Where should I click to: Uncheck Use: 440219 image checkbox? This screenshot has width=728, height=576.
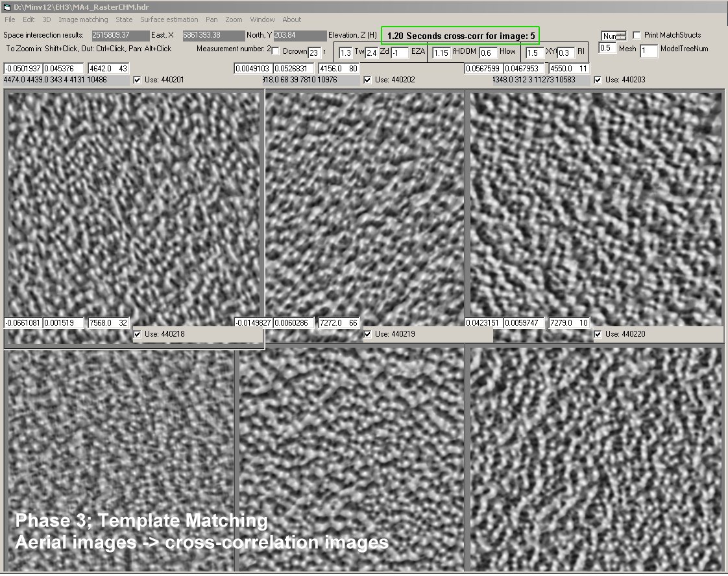tap(368, 334)
